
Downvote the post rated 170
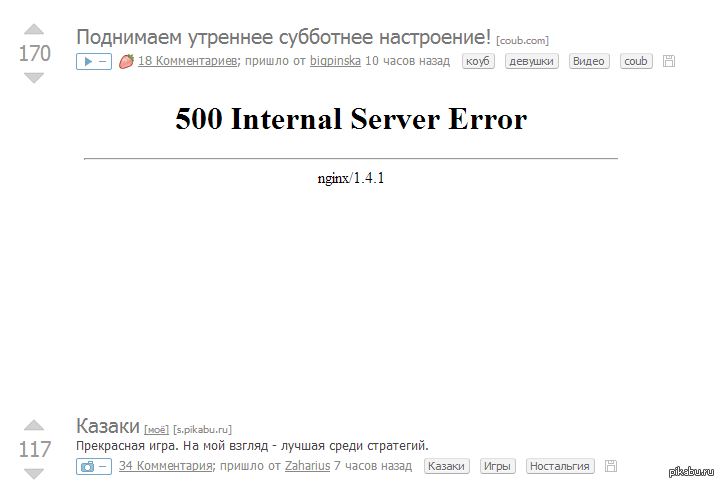point(34,78)
